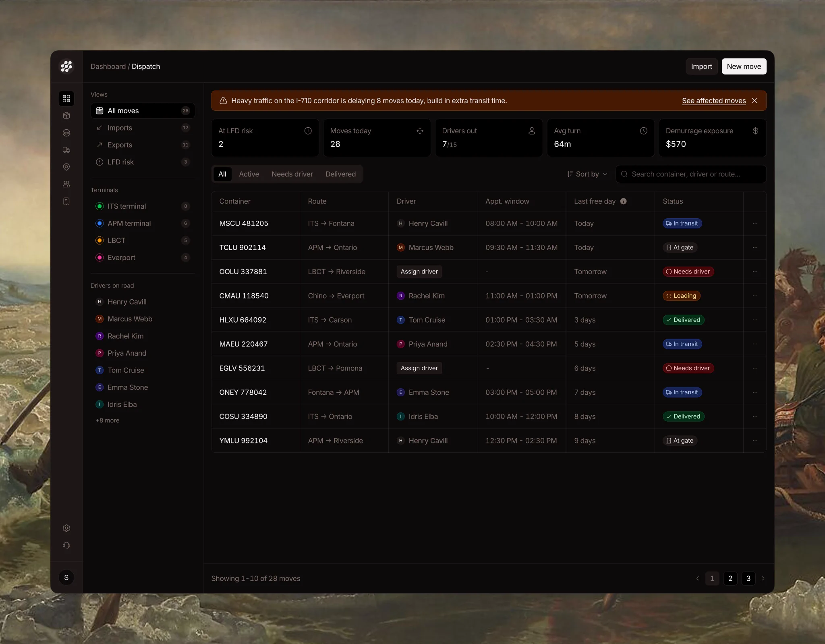Image resolution: width=825 pixels, height=644 pixels.
Task: Open the container box icon in sidebar
Action: click(x=66, y=116)
